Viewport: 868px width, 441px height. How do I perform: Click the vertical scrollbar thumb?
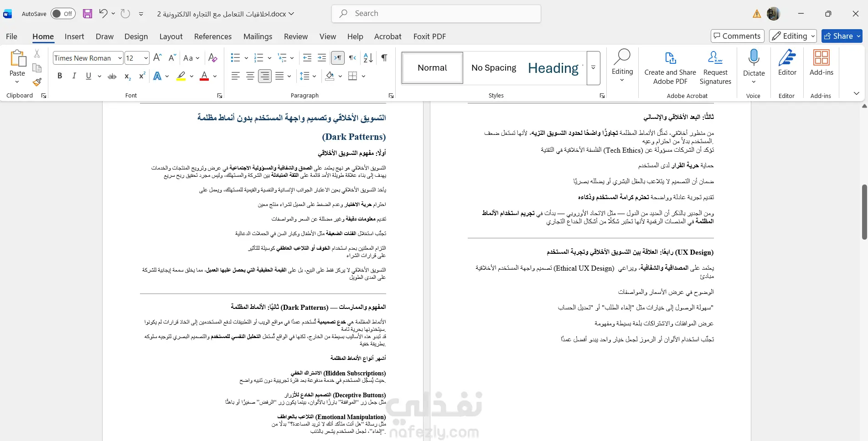click(864, 212)
